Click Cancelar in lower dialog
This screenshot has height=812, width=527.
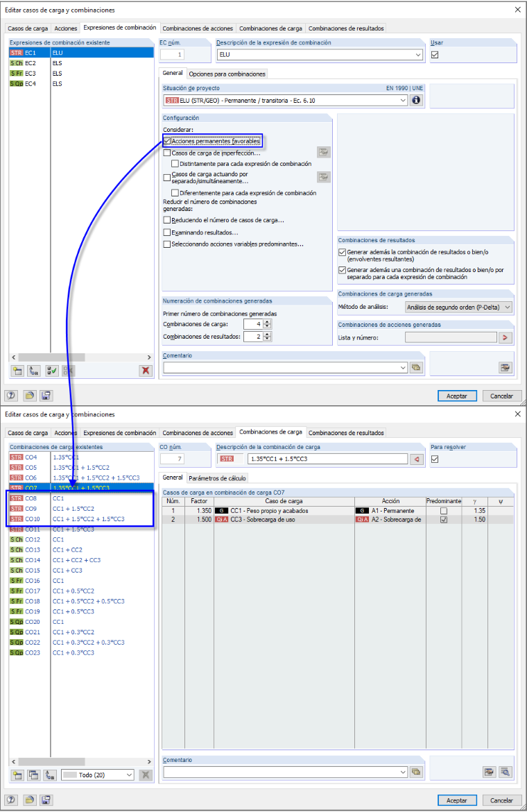pyautogui.click(x=501, y=801)
